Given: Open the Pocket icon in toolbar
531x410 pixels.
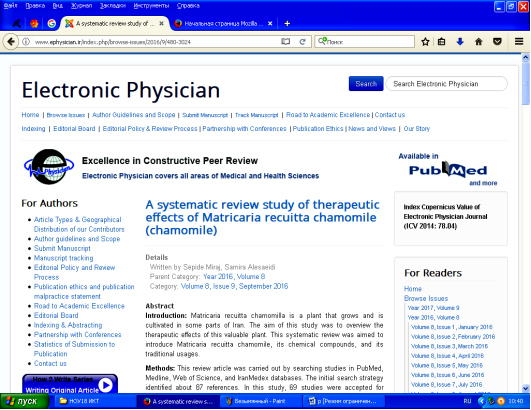Looking at the screenshot, I should click(497, 42).
